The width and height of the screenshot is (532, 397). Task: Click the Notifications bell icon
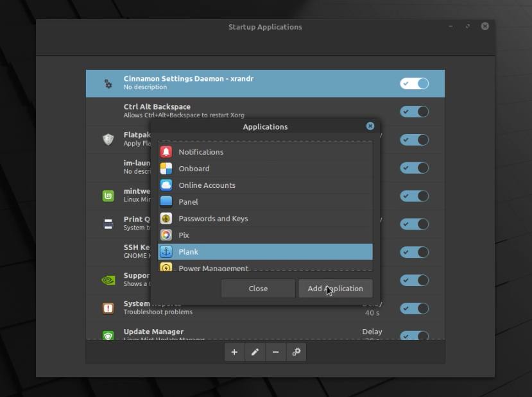pos(166,152)
